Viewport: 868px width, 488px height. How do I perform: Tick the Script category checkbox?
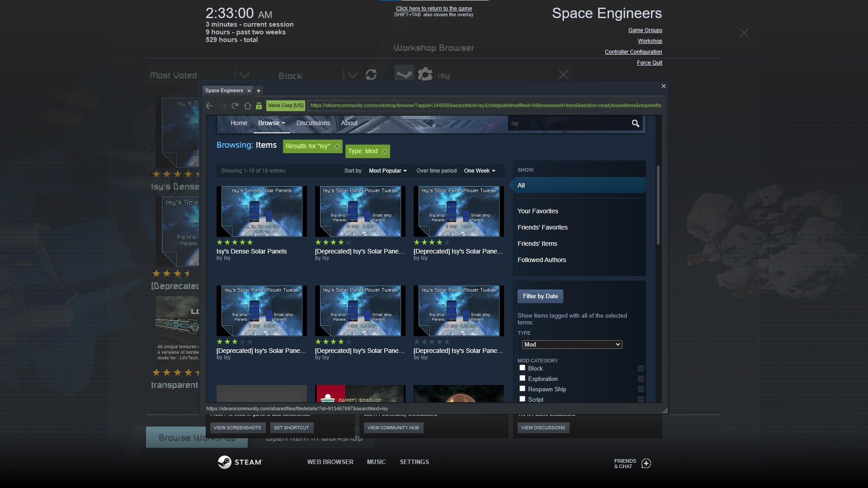pyautogui.click(x=522, y=399)
